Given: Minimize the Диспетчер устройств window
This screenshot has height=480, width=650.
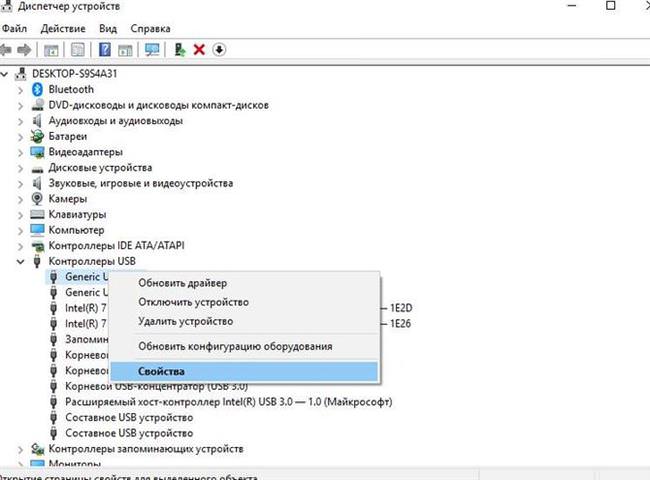Looking at the screenshot, I should pyautogui.click(x=572, y=5).
